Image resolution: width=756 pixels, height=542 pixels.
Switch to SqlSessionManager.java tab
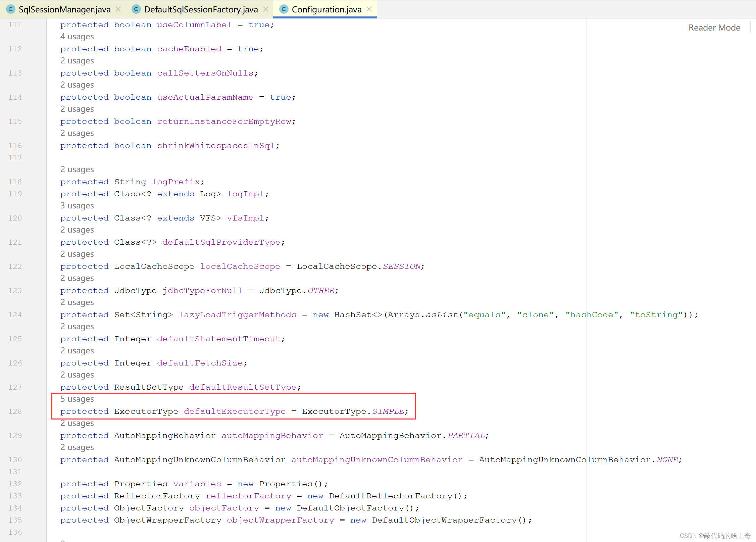tap(64, 9)
